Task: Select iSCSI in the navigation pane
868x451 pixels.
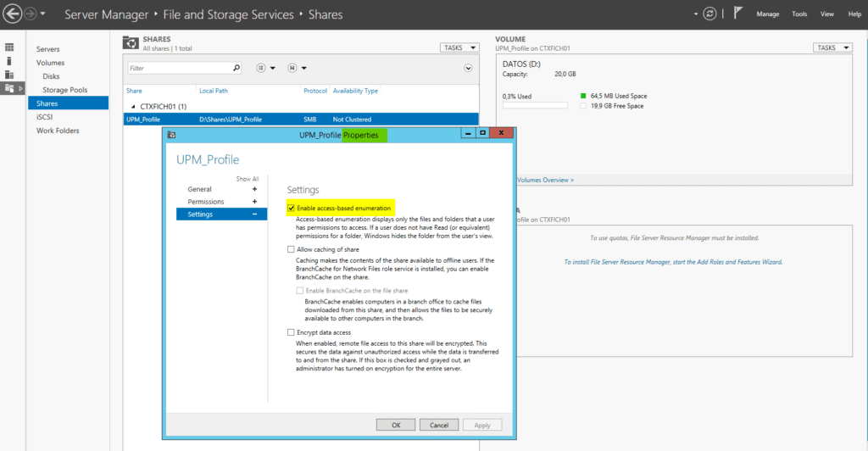Action: tap(44, 117)
